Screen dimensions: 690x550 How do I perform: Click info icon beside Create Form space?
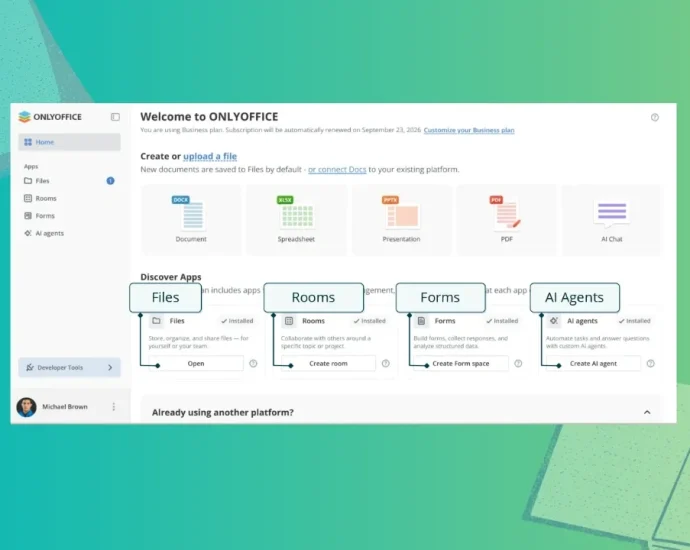pyautogui.click(x=518, y=363)
